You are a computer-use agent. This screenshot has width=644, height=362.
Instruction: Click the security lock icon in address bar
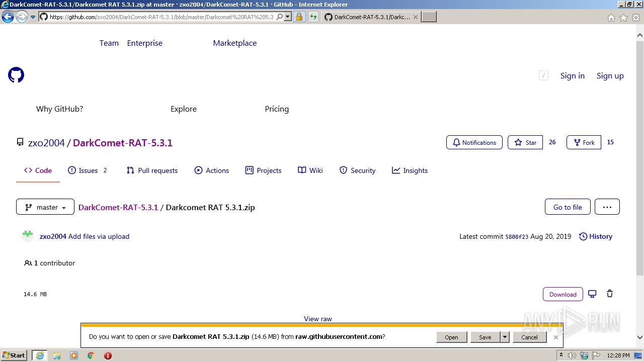click(x=299, y=17)
